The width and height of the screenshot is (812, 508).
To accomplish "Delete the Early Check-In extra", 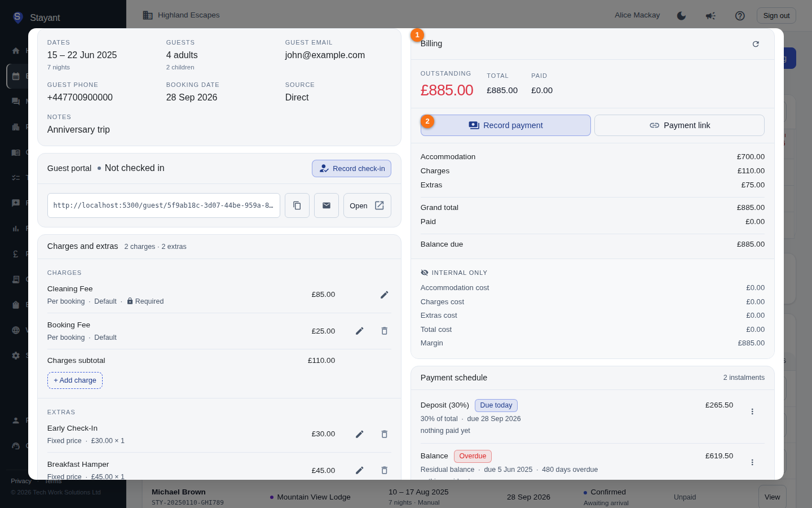I will click(x=385, y=434).
